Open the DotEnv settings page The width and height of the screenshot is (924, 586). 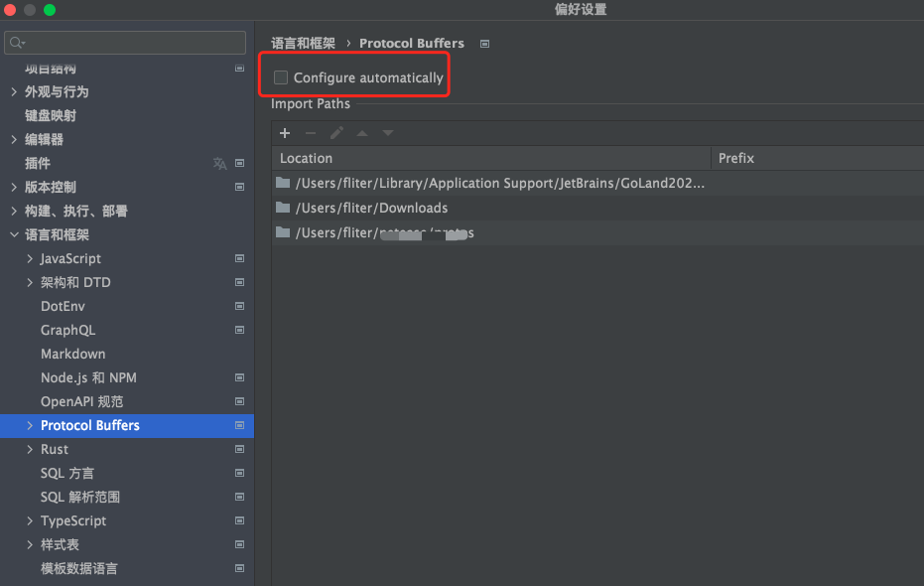click(x=63, y=306)
